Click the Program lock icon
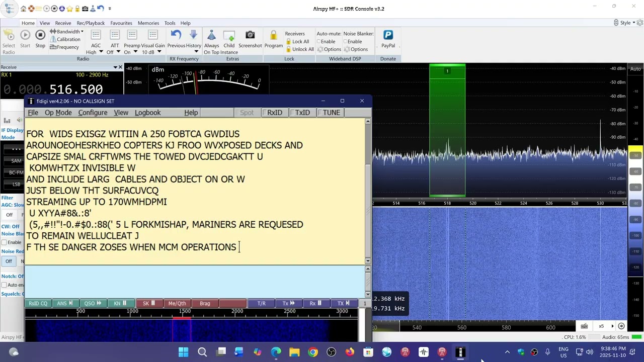Viewport: 644px width, 362px height. [273, 35]
